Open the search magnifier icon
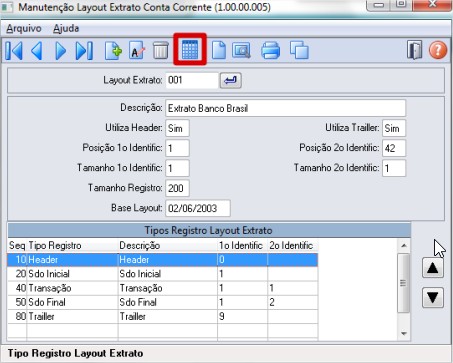Image resolution: width=453 pixels, height=363 pixels. [x=241, y=51]
